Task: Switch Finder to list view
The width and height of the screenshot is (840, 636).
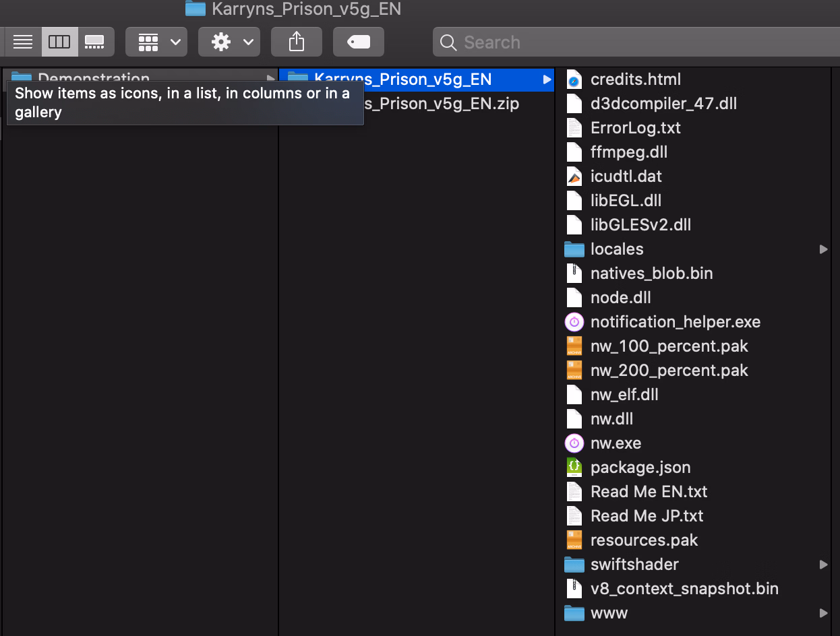Action: [23, 42]
